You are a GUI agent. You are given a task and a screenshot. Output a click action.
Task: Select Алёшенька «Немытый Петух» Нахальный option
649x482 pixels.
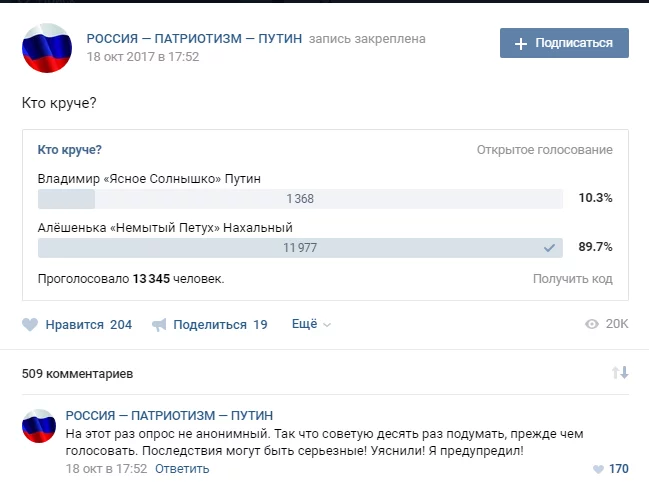click(164, 227)
